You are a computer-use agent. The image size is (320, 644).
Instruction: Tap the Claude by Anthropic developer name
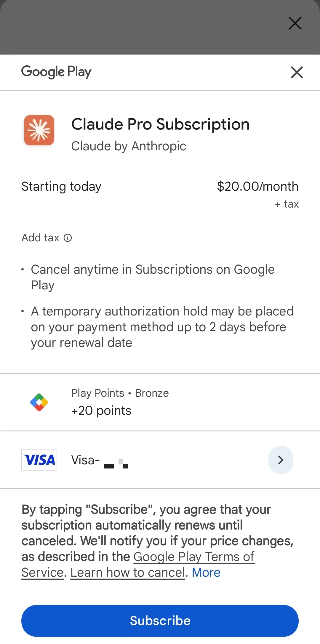(129, 146)
